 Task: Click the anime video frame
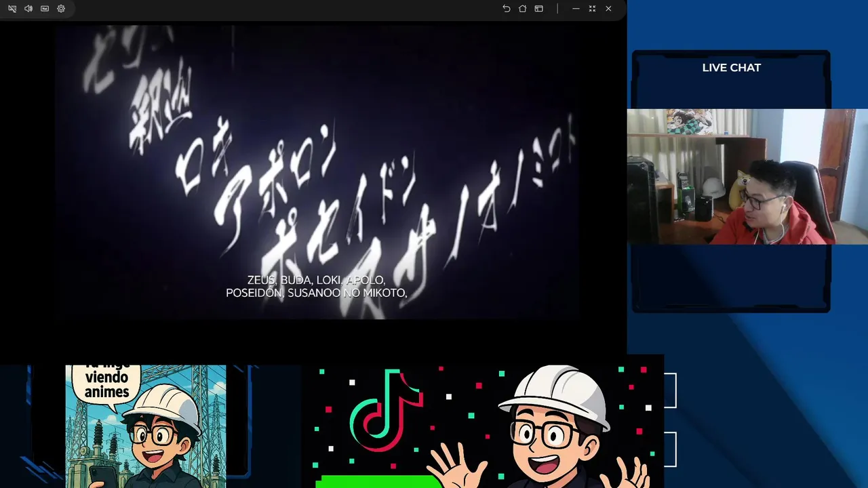[316, 171]
